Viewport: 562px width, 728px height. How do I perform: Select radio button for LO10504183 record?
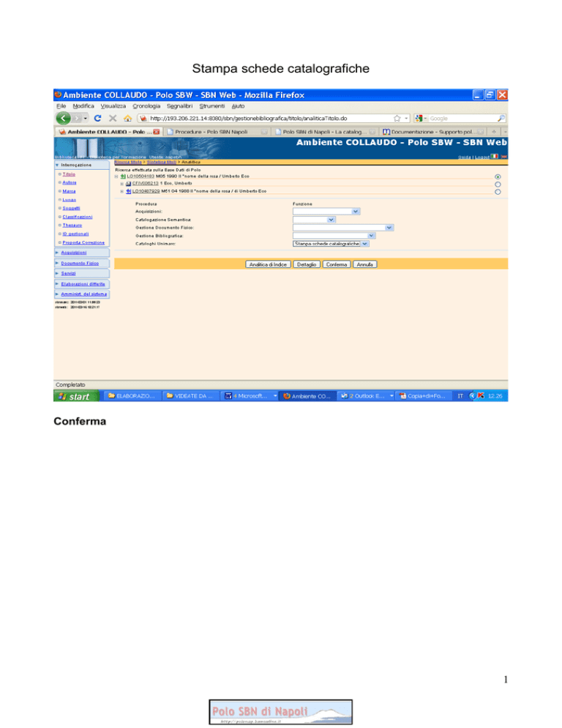tap(498, 177)
